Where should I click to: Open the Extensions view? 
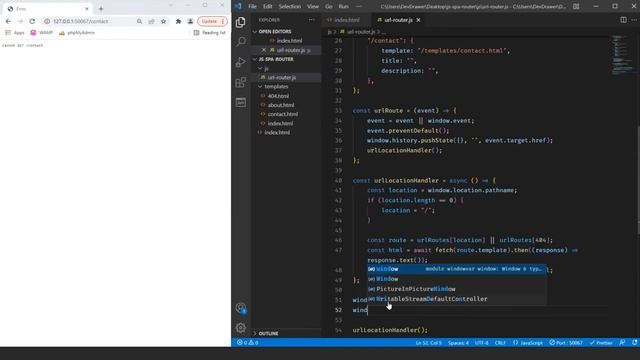click(x=241, y=82)
